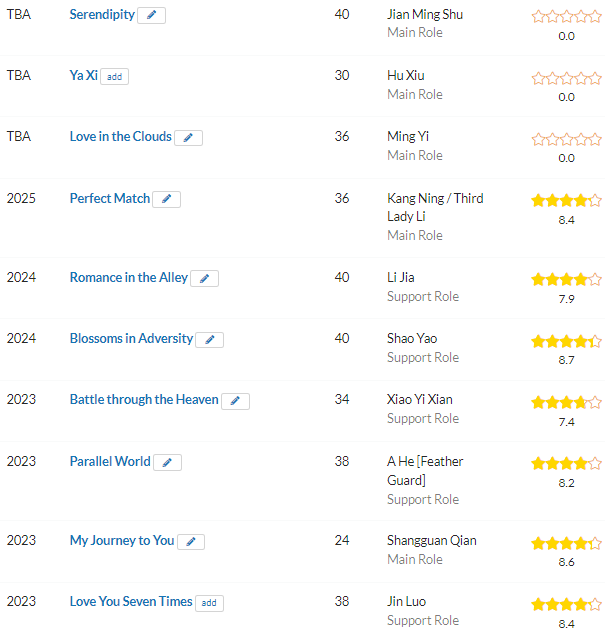Click the Love in the Clouds title
This screenshot has height=642, width=605.
point(120,137)
